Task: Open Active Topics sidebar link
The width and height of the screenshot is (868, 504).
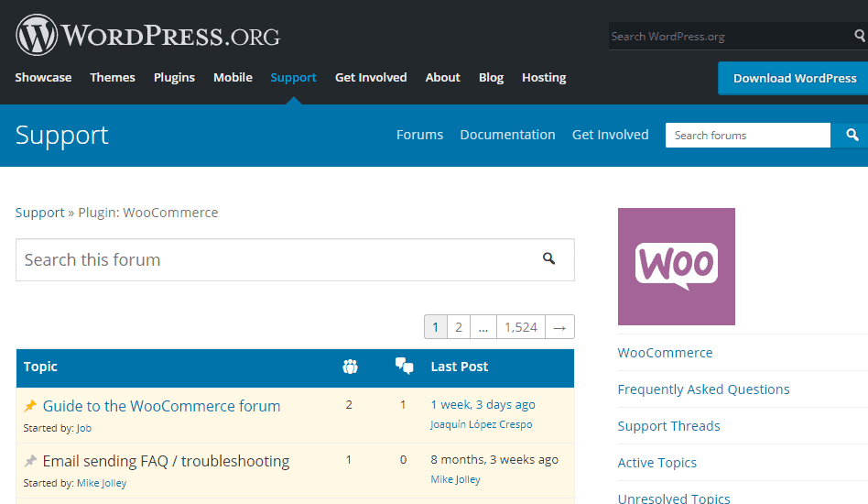Action: (x=657, y=463)
